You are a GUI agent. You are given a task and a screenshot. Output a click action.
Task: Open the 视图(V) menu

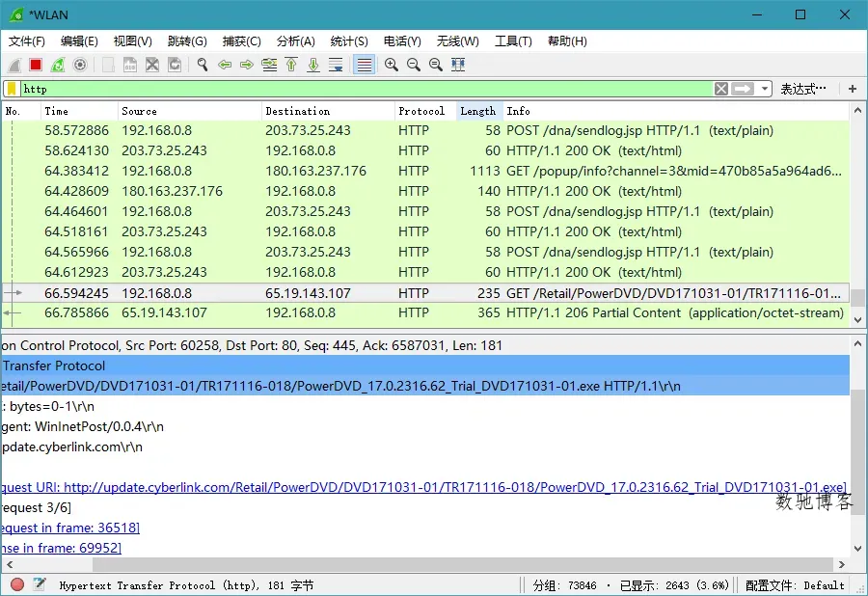pyautogui.click(x=133, y=41)
